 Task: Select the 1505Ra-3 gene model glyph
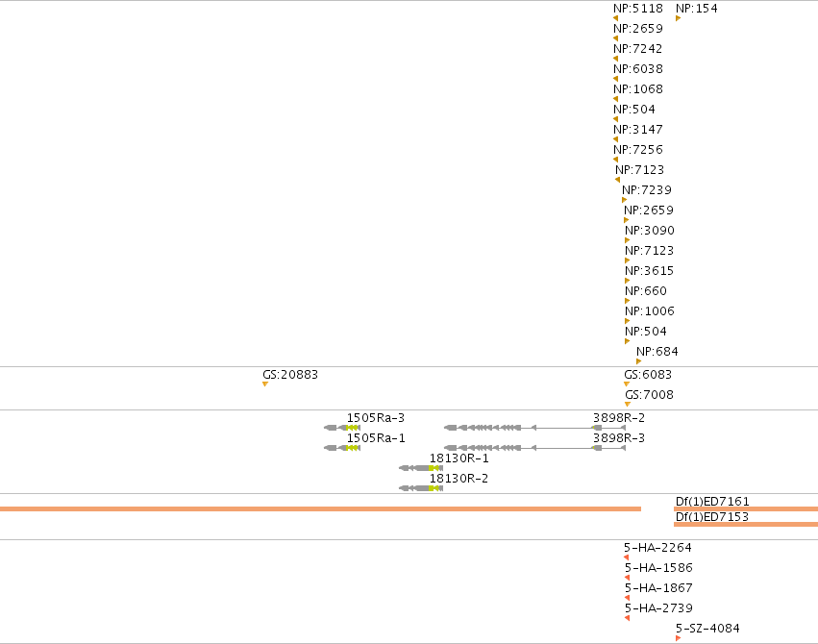tap(342, 428)
